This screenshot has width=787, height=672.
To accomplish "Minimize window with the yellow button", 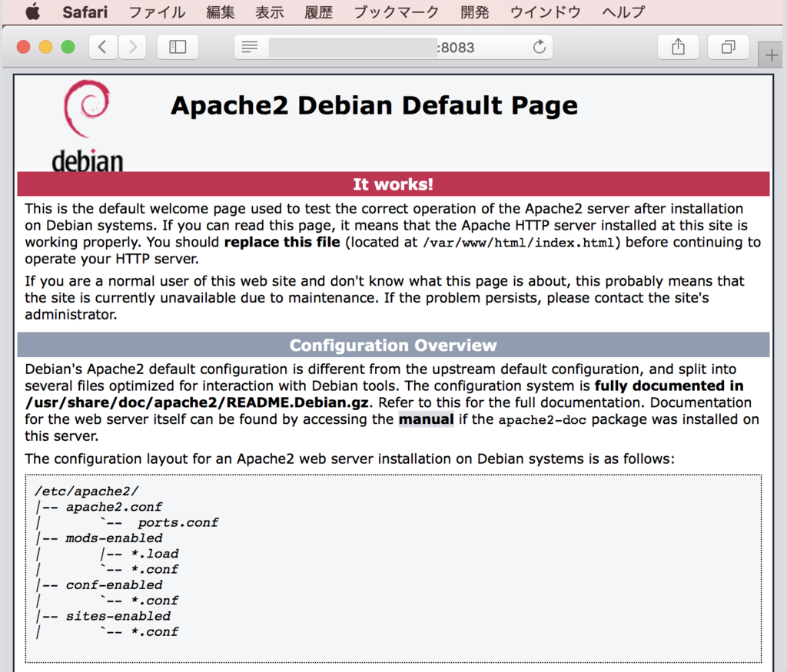I will click(45, 47).
